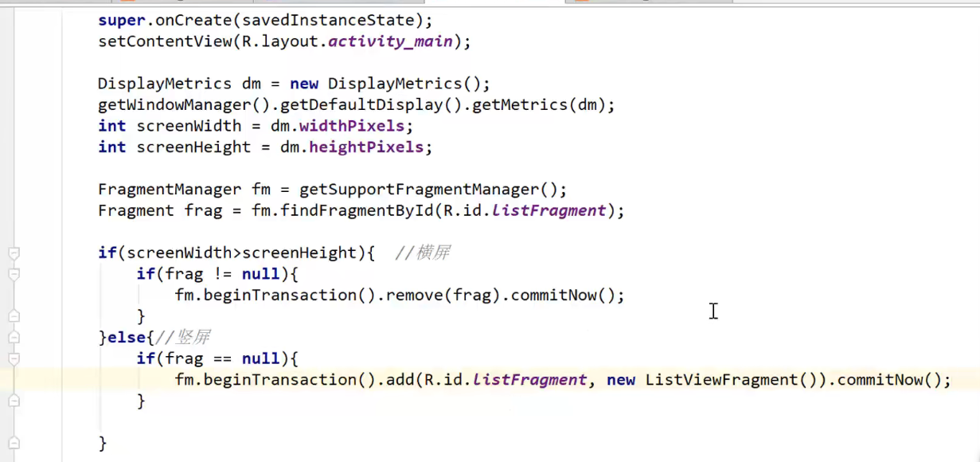
Task: Collapse the if(screenWidth>screenHeight) block fold marker
Action: click(x=14, y=253)
